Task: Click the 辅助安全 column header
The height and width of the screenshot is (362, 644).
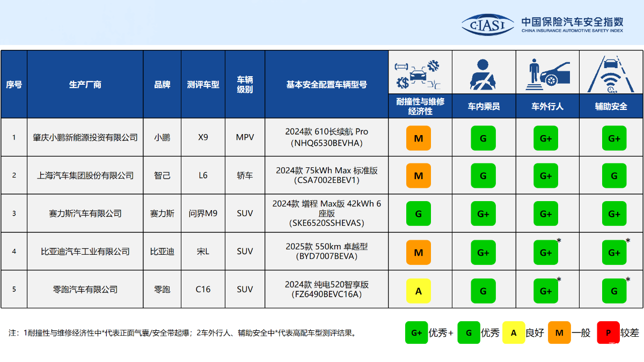Action: point(611,107)
